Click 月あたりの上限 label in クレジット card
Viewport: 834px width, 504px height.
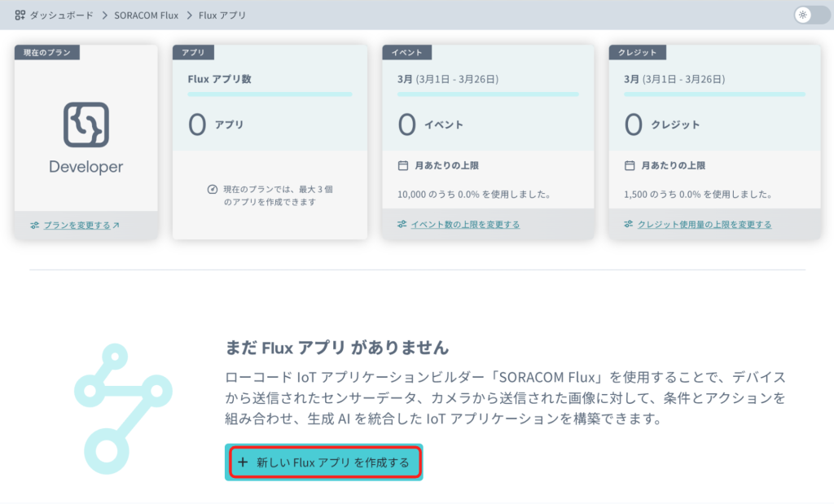click(674, 165)
